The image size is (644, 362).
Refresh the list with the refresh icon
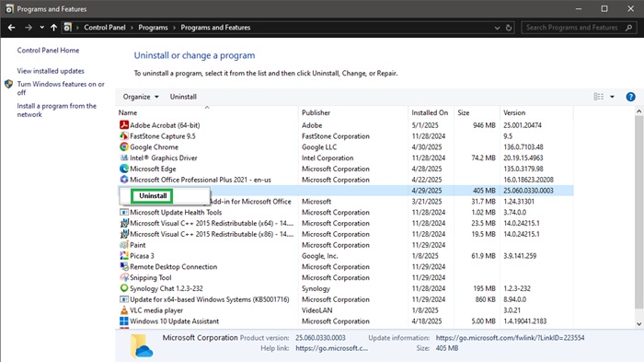[509, 28]
